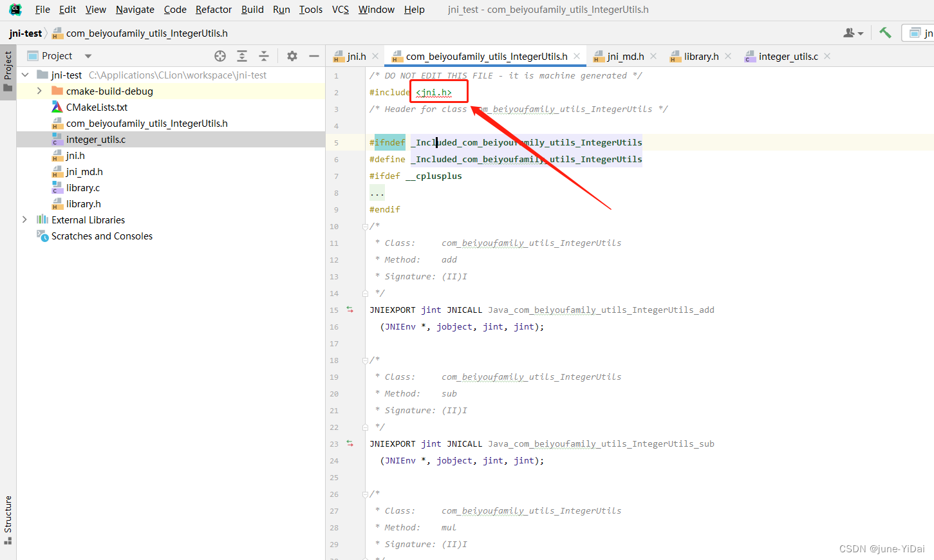Image resolution: width=934 pixels, height=560 pixels.
Task: Collapse the comment fold at line 26
Action: tap(365, 494)
